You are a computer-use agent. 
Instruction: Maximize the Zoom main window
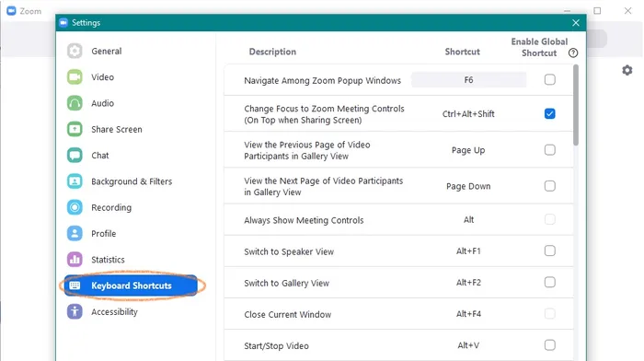[597, 11]
